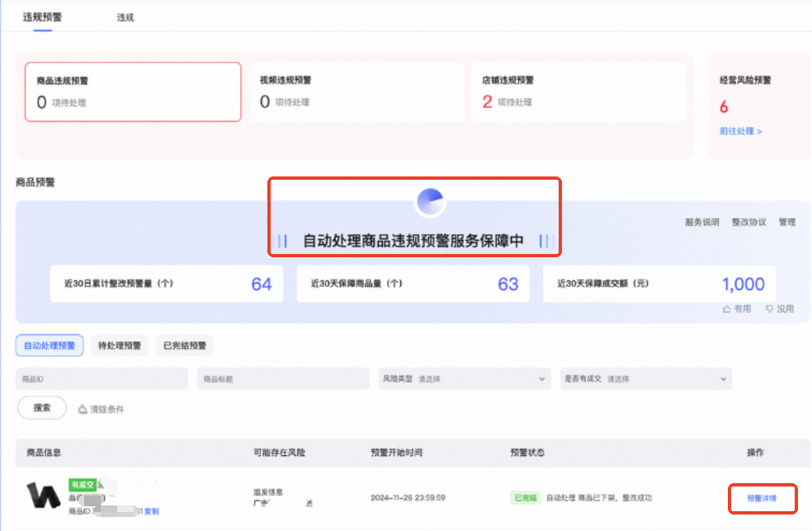Image resolution: width=812 pixels, height=531 pixels.
Task: Select the 待处理预警 tab
Action: 119,345
